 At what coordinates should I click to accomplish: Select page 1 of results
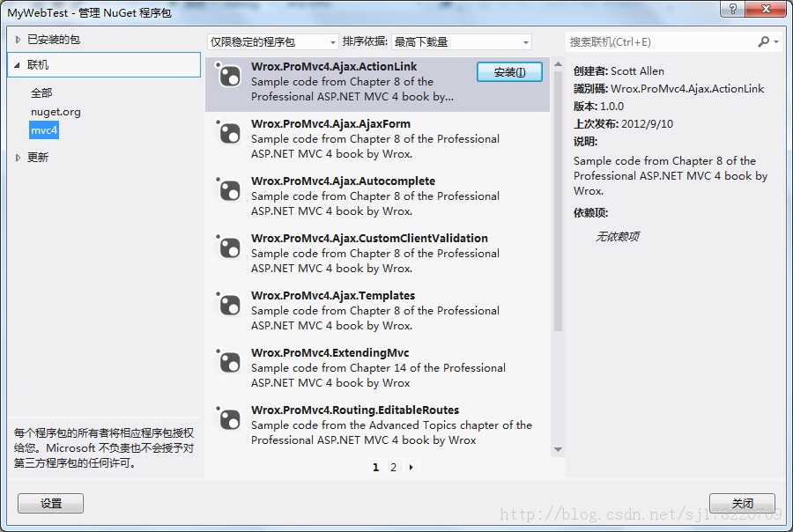(375, 468)
